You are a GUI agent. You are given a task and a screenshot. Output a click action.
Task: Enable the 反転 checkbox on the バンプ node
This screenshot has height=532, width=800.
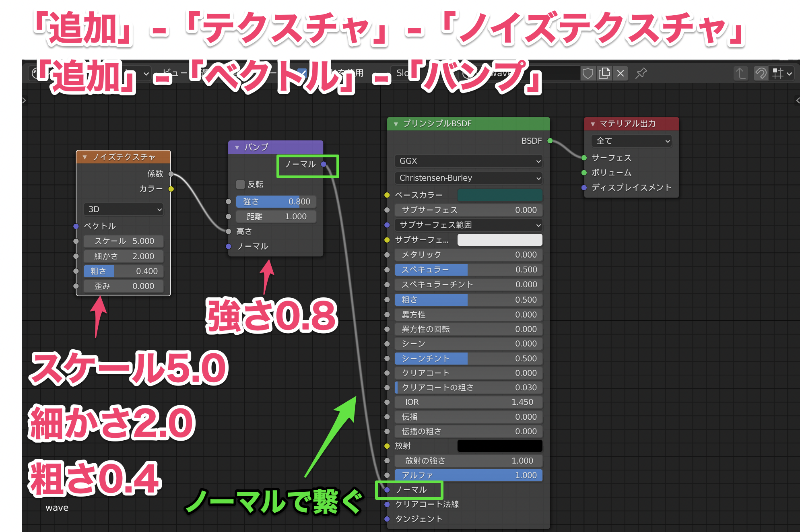click(240, 184)
